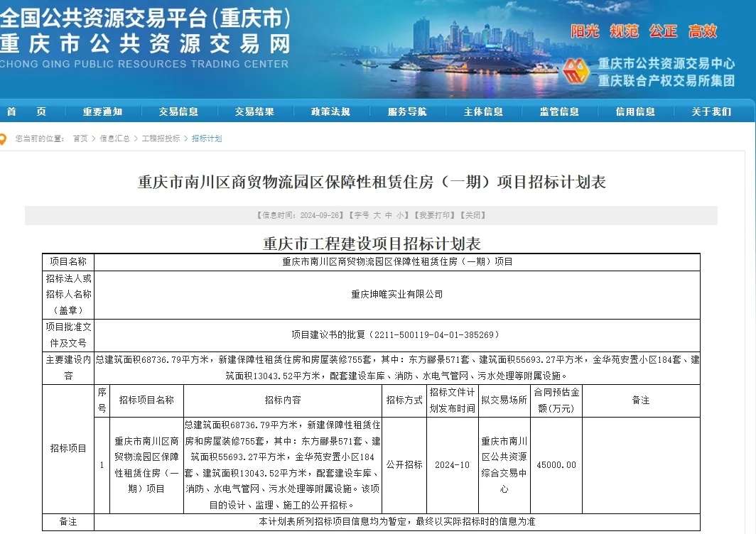Click the 信息汇总 breadcrumb link

click(x=114, y=138)
